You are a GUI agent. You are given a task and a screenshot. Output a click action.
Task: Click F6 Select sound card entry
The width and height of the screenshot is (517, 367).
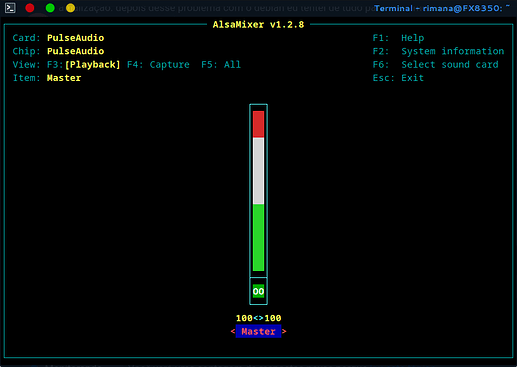[435, 64]
